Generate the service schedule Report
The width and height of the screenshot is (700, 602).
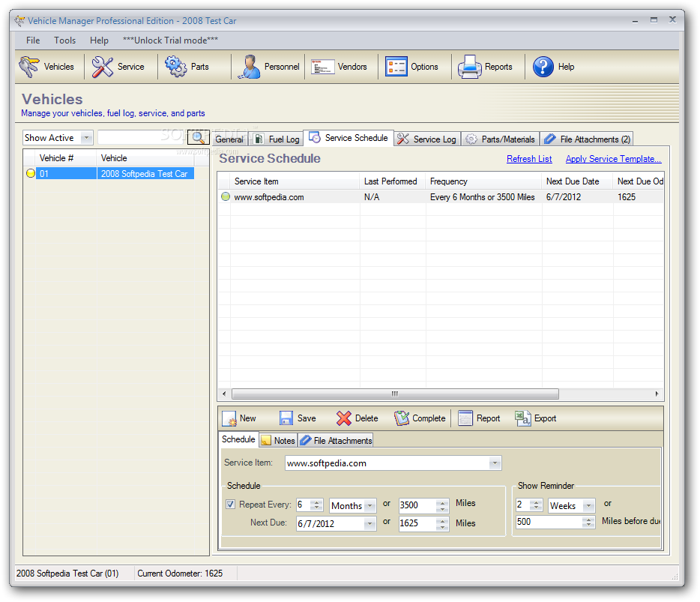[479, 418]
